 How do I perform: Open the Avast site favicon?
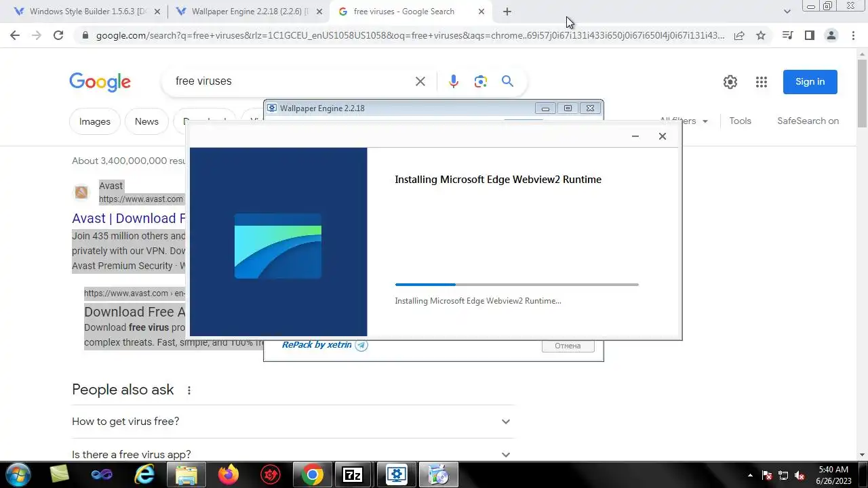pos(81,192)
